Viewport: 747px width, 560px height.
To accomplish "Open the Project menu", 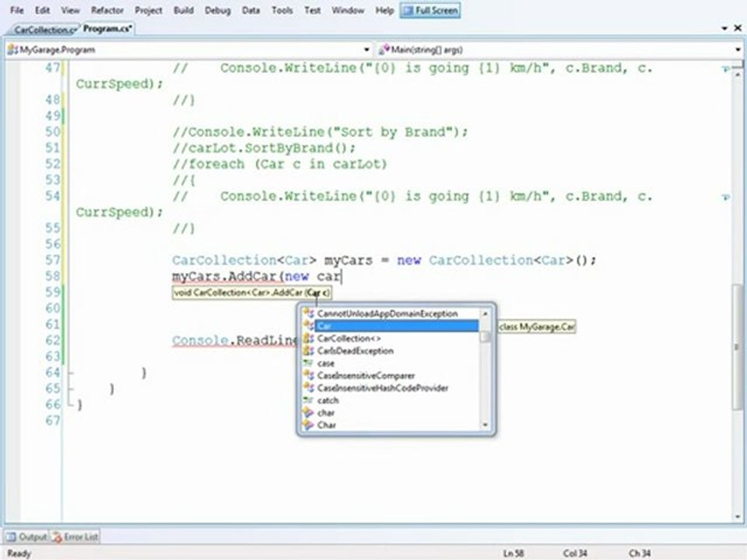I will (148, 10).
